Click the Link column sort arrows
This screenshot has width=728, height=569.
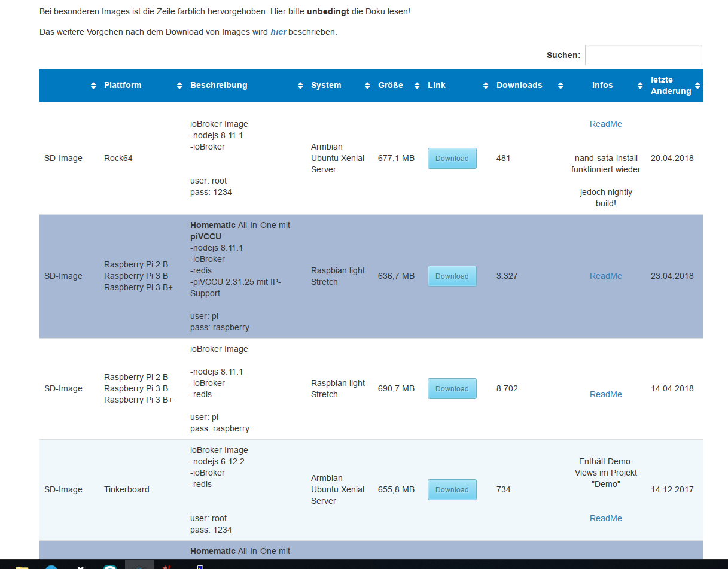click(486, 86)
